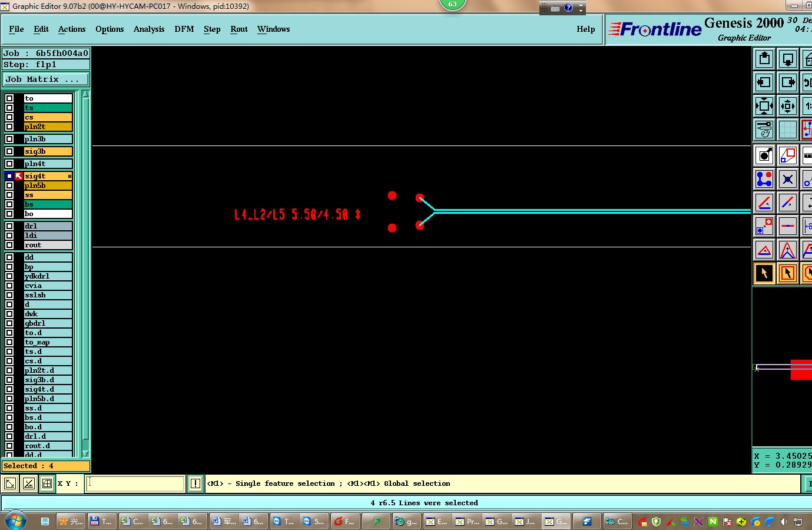The height and width of the screenshot is (530, 812).
Task: Click the 'Selected : 4' status label
Action: point(46,466)
